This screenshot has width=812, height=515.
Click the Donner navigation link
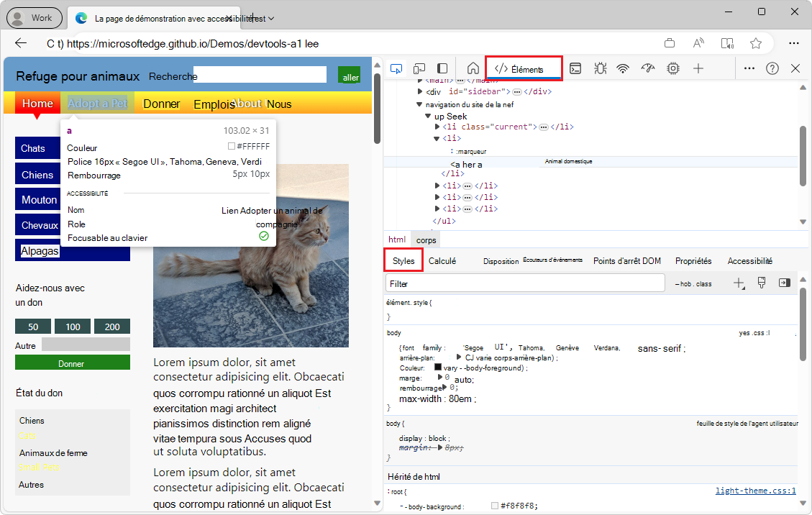pyautogui.click(x=162, y=104)
